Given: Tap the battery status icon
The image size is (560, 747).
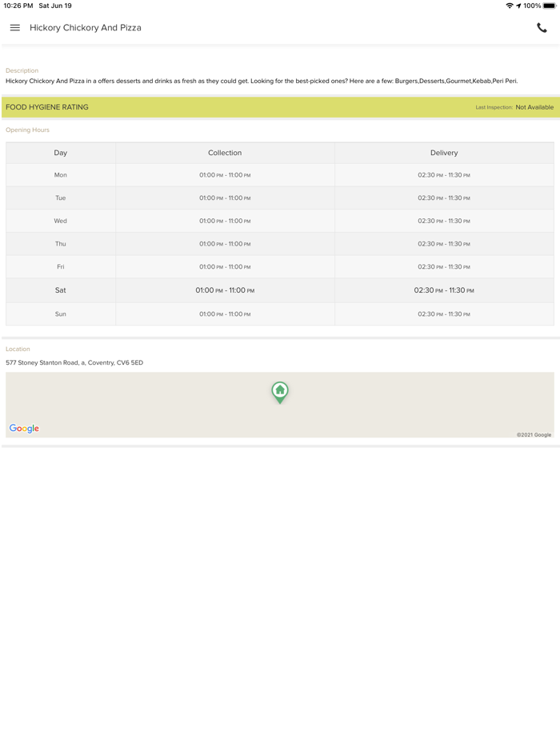Looking at the screenshot, I should [550, 6].
